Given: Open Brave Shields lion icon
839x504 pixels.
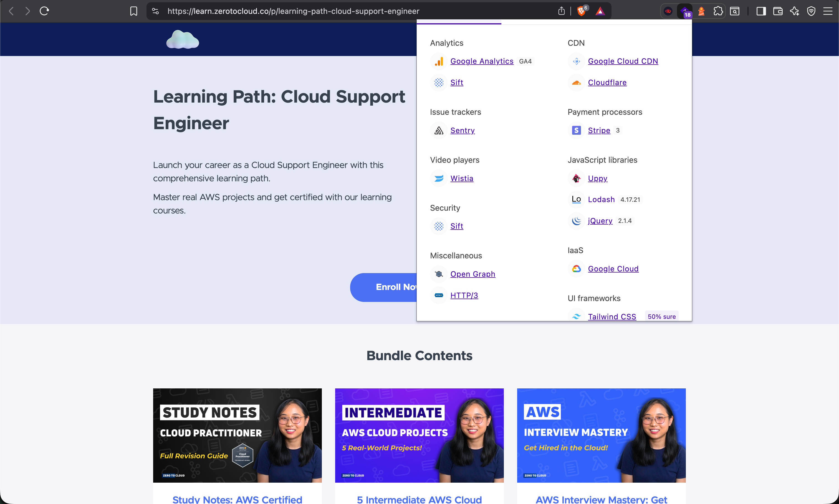Looking at the screenshot, I should tap(582, 11).
